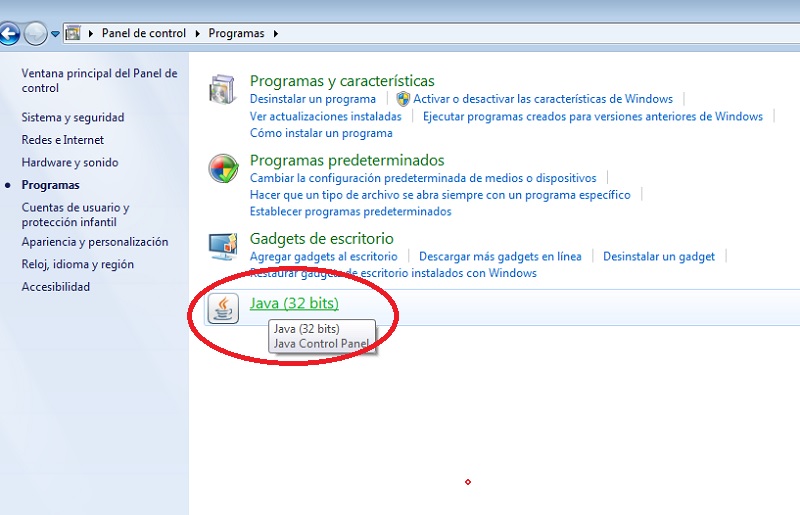Click Hacer que un tipo de archivo se abra
800x515 pixels.
click(x=440, y=195)
